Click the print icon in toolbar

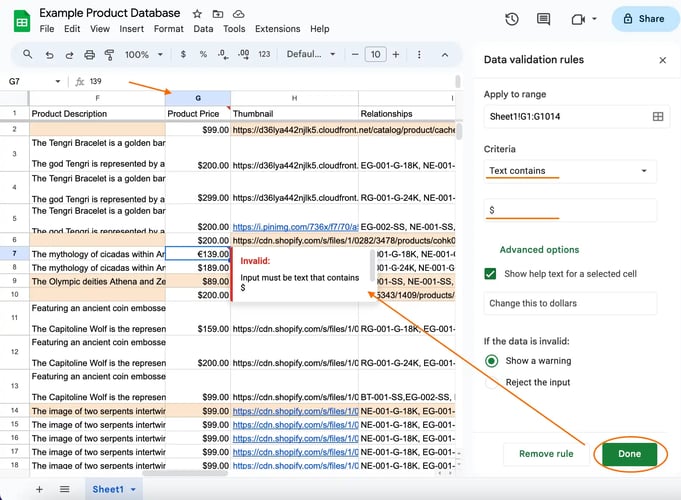[x=90, y=54]
